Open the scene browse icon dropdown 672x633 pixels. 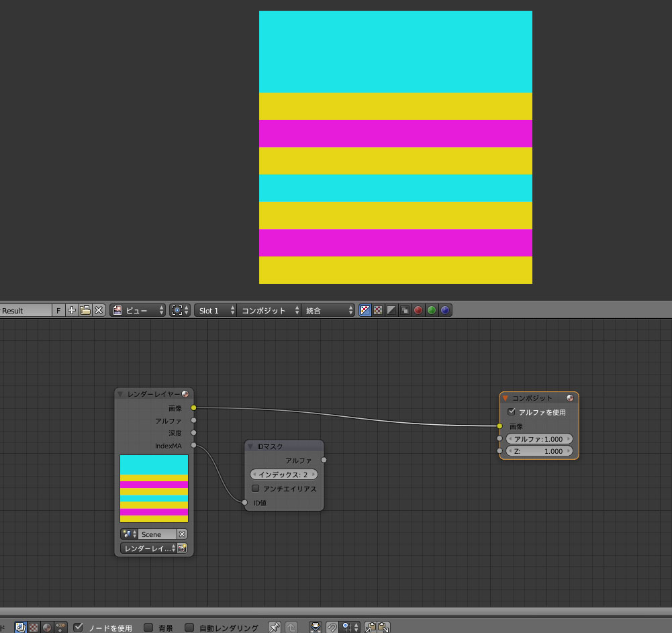pyautogui.click(x=129, y=534)
